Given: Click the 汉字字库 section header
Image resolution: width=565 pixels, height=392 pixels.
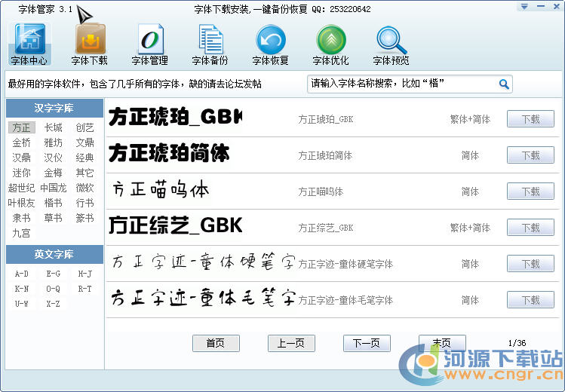Looking at the screenshot, I should click(54, 109).
